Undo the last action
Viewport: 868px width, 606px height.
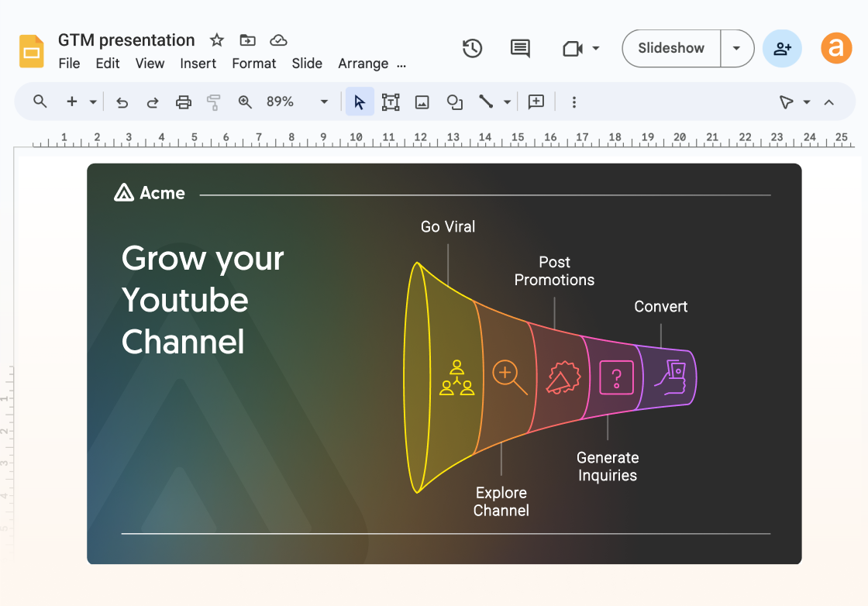(x=122, y=102)
